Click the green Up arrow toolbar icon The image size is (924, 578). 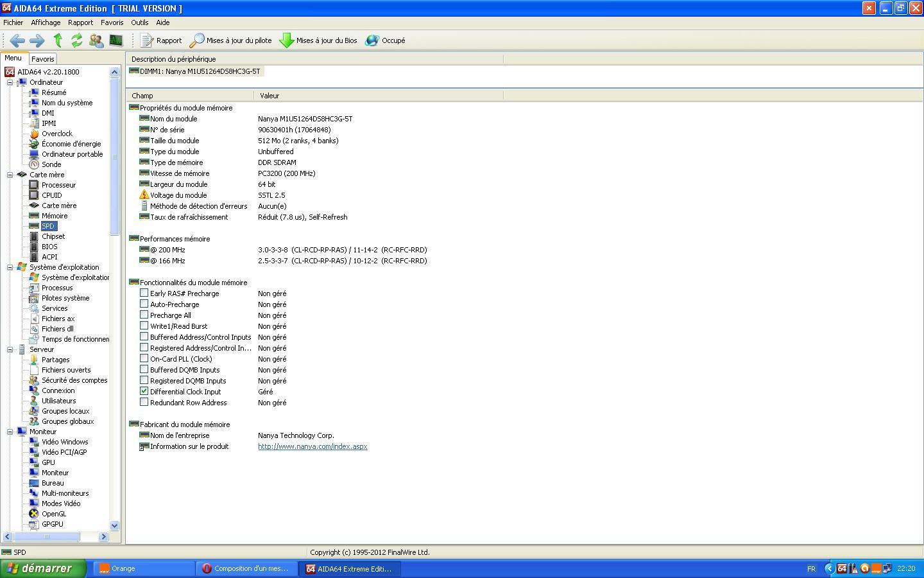click(58, 40)
